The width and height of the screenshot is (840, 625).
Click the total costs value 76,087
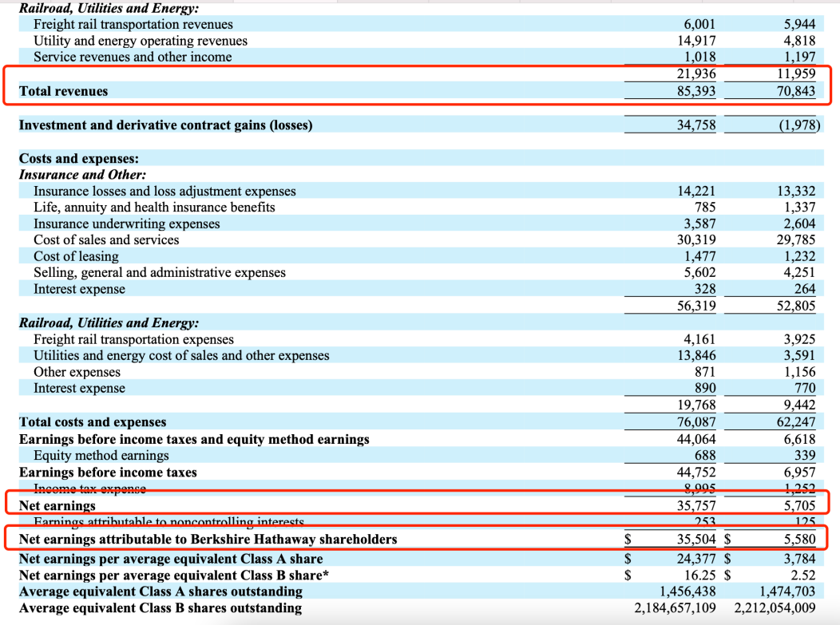[696, 422]
